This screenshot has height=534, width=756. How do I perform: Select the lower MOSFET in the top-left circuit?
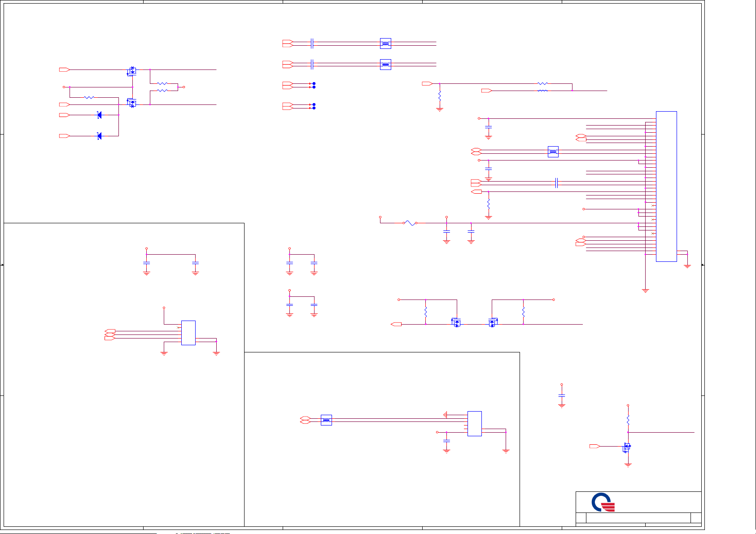pos(131,103)
